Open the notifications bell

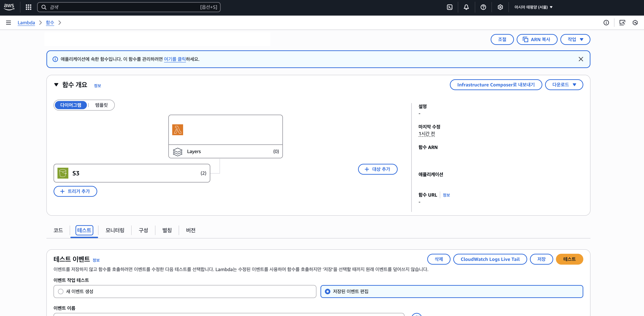[x=466, y=7]
